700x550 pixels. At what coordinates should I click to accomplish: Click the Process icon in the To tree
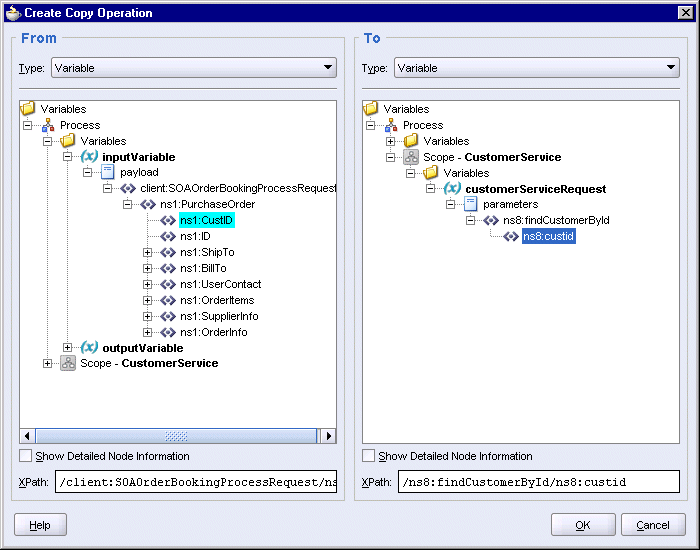[x=391, y=125]
